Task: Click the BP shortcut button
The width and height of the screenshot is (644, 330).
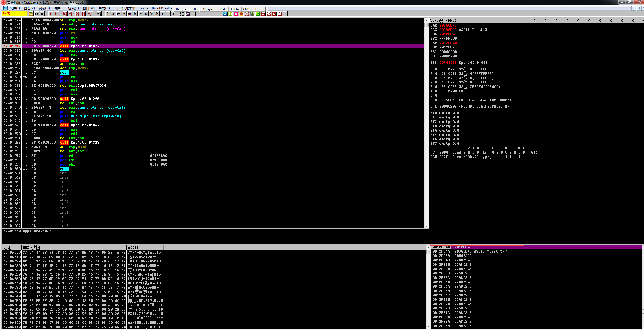Action: click(178, 9)
